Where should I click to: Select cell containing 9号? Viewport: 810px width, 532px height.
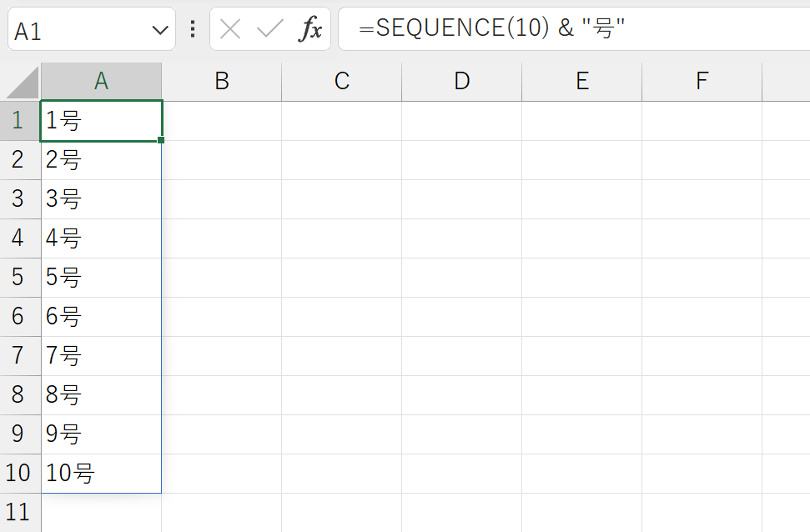point(101,434)
